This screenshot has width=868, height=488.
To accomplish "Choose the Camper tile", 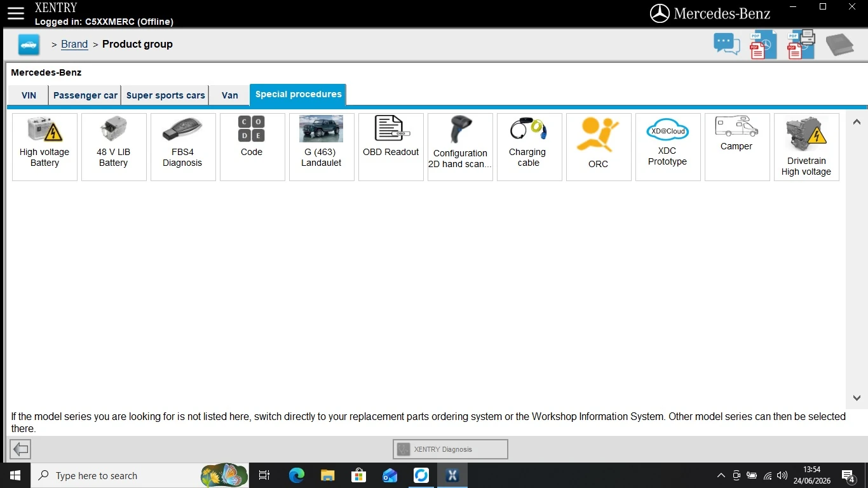I will pos(737,147).
